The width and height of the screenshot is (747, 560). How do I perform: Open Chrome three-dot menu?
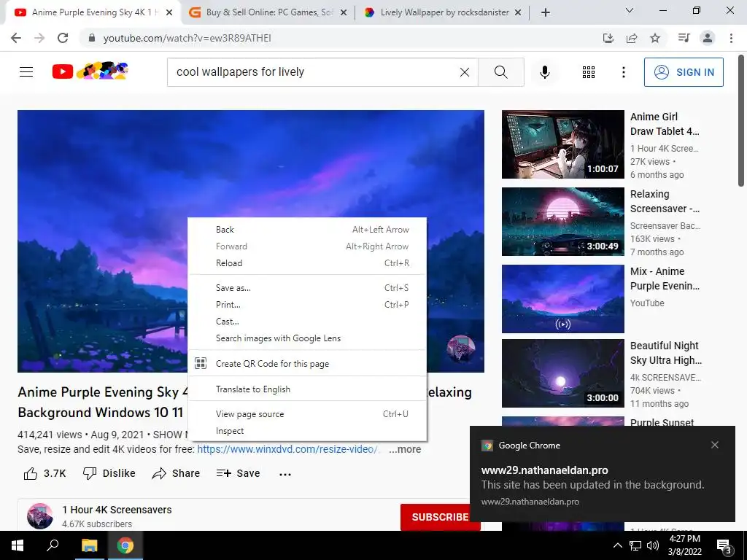pos(731,38)
